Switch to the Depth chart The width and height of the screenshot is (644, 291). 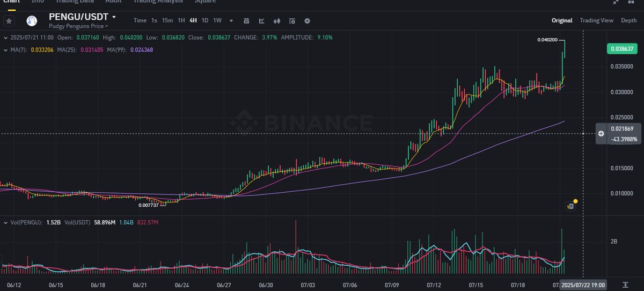pos(629,20)
